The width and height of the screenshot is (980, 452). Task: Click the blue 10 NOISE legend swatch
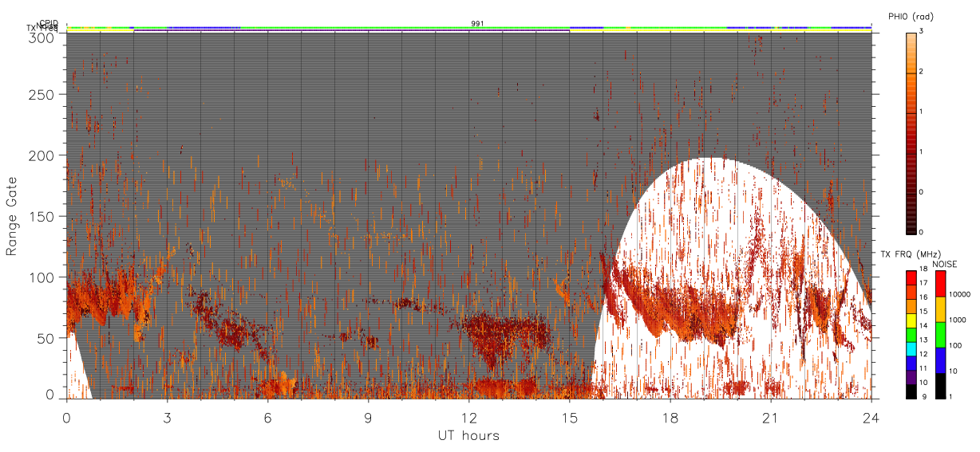[x=941, y=360]
